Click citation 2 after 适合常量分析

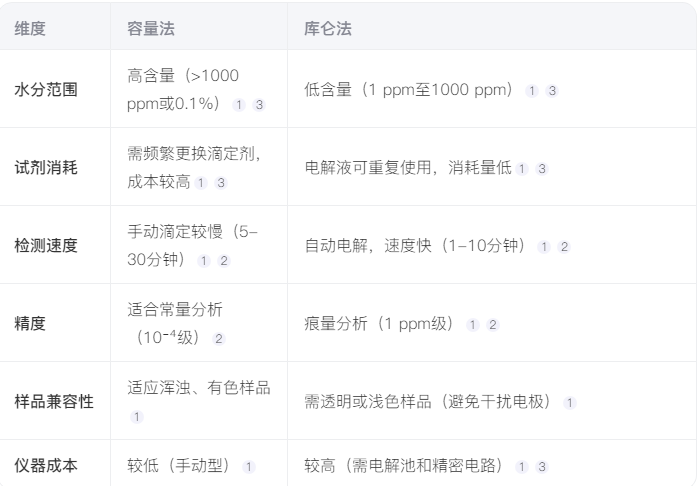(219, 339)
